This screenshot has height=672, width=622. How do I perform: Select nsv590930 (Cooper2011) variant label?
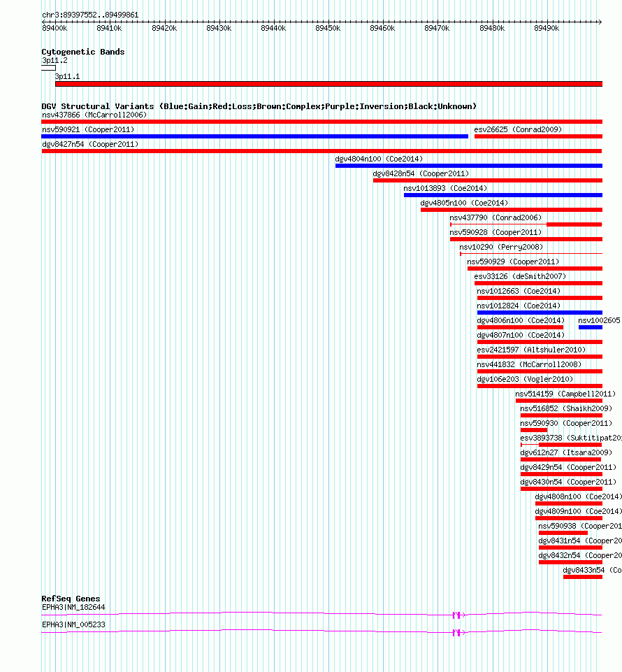(566, 423)
